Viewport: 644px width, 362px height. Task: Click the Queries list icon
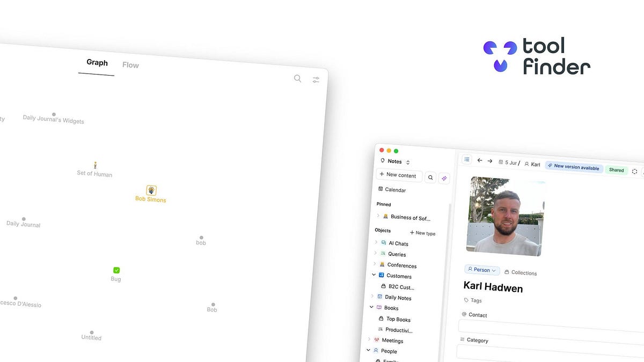coord(383,254)
